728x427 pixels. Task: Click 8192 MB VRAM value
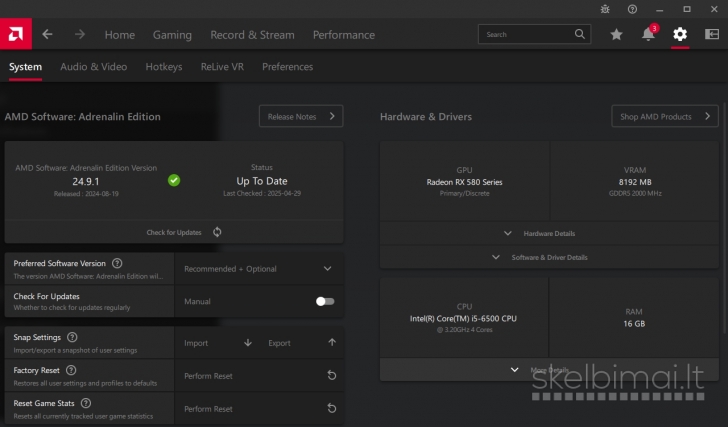coord(635,182)
